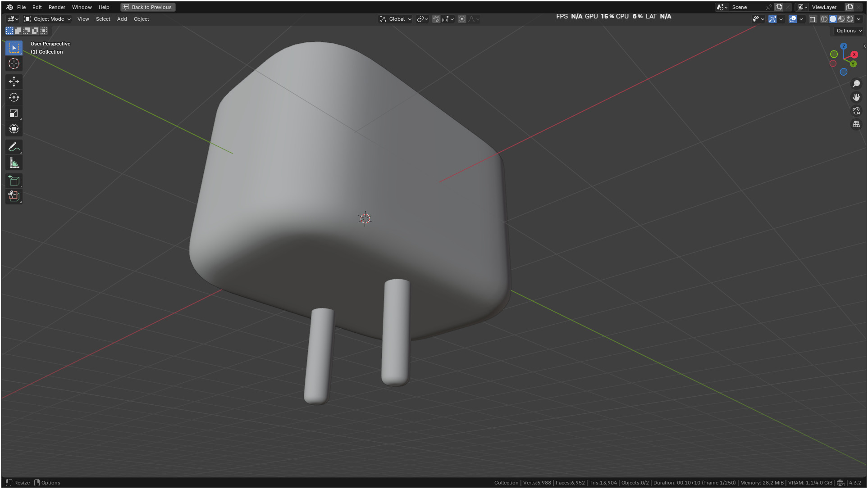Click the Scene name field

coord(747,7)
